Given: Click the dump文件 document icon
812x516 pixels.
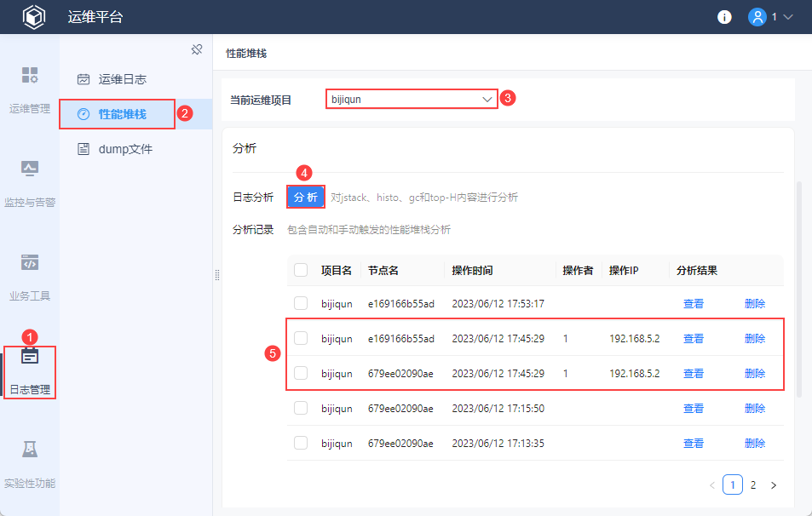Looking at the screenshot, I should (84, 149).
